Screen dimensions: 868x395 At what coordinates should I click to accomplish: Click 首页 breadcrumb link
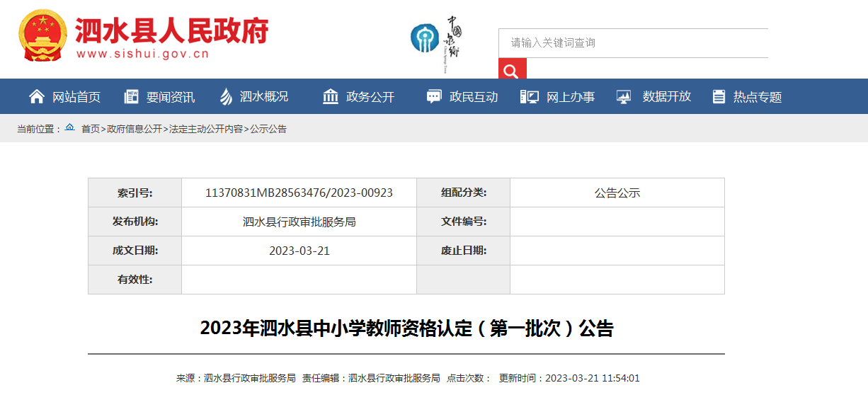pos(90,129)
